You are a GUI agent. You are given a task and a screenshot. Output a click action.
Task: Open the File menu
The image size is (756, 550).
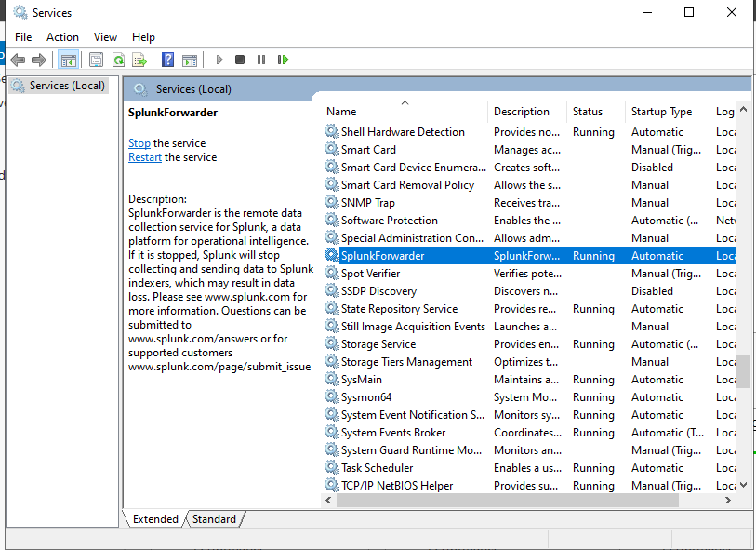[x=23, y=37]
